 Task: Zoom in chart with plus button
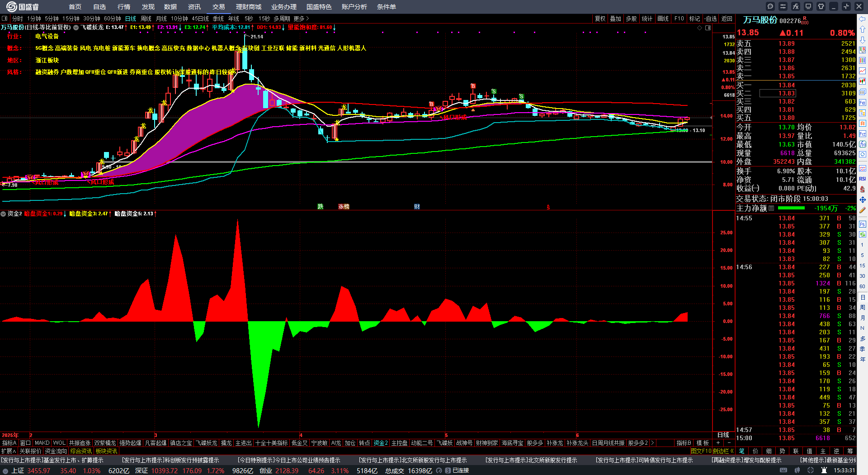pos(718,443)
